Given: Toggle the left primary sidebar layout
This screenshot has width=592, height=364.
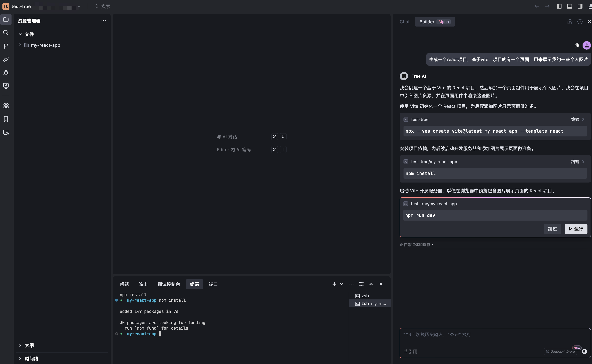Looking at the screenshot, I should click(559, 6).
